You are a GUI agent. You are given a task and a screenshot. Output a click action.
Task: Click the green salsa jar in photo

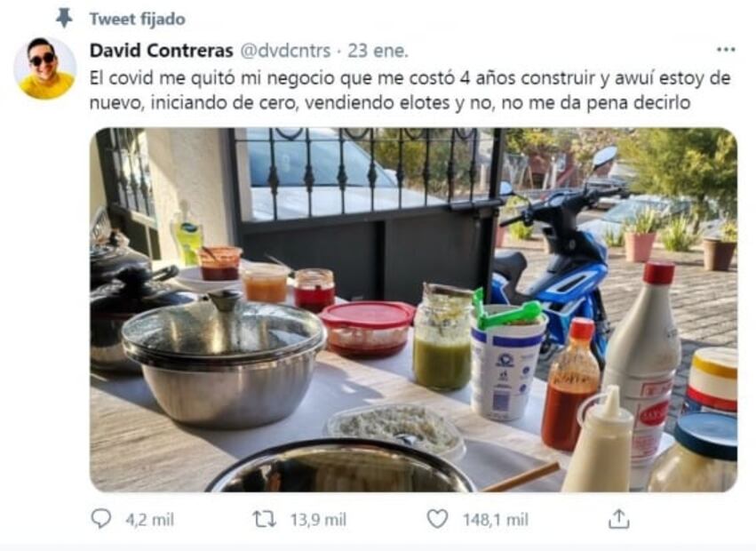click(x=442, y=336)
